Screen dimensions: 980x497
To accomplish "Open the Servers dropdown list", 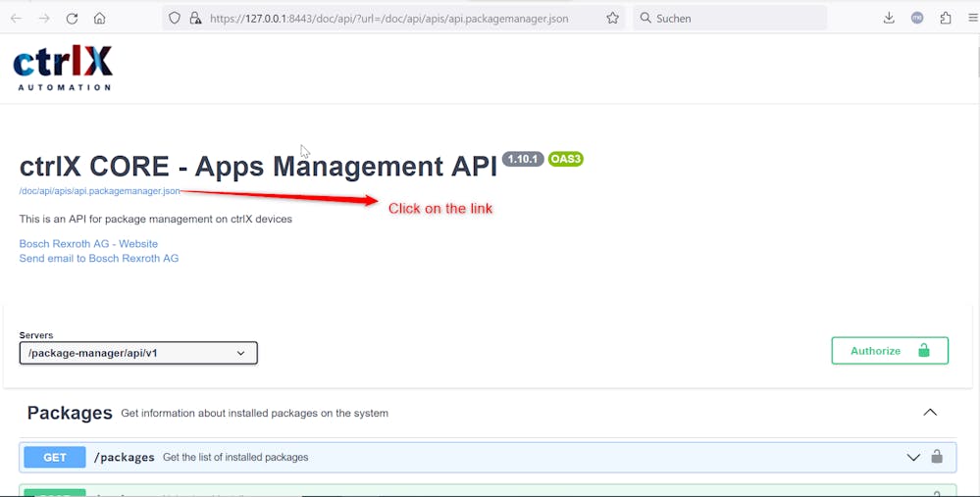I will point(138,353).
